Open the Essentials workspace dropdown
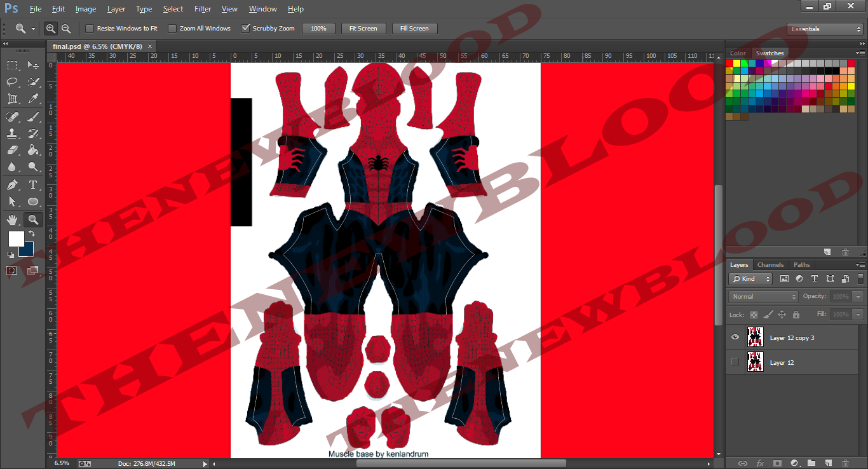The image size is (868, 469). 824,29
